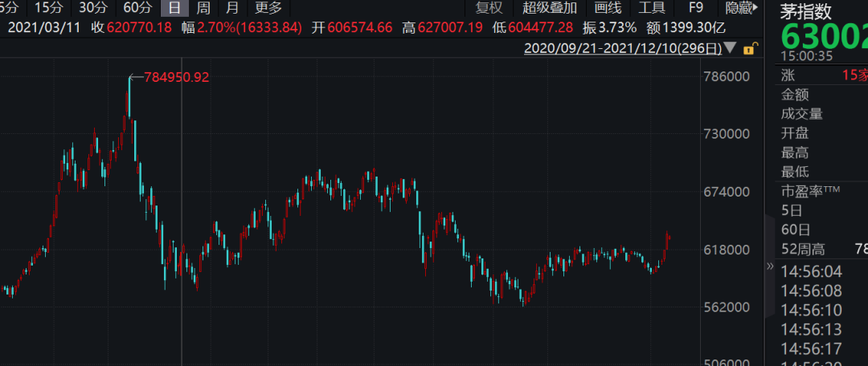Open the 更多 periods menu

268,8
